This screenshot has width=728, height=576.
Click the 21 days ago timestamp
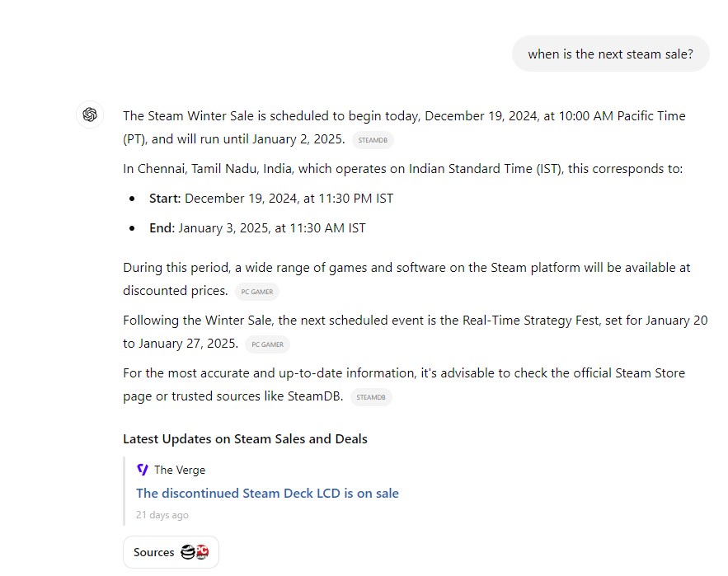click(x=162, y=515)
